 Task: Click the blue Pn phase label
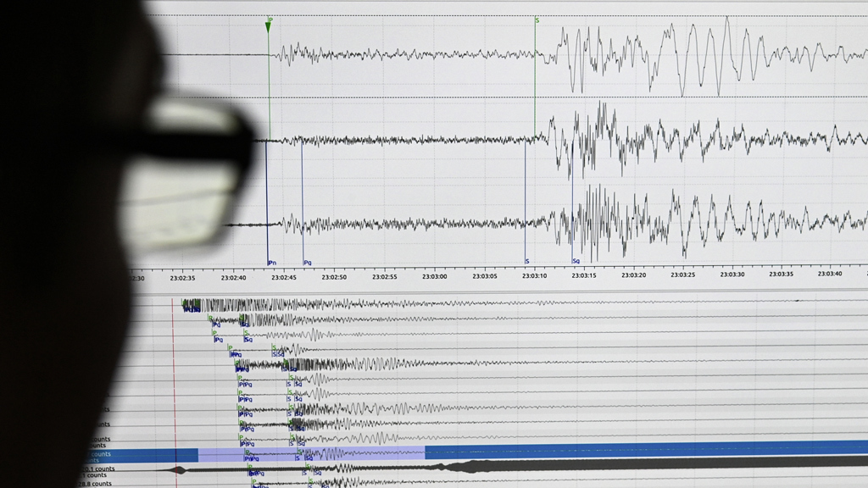[272, 263]
